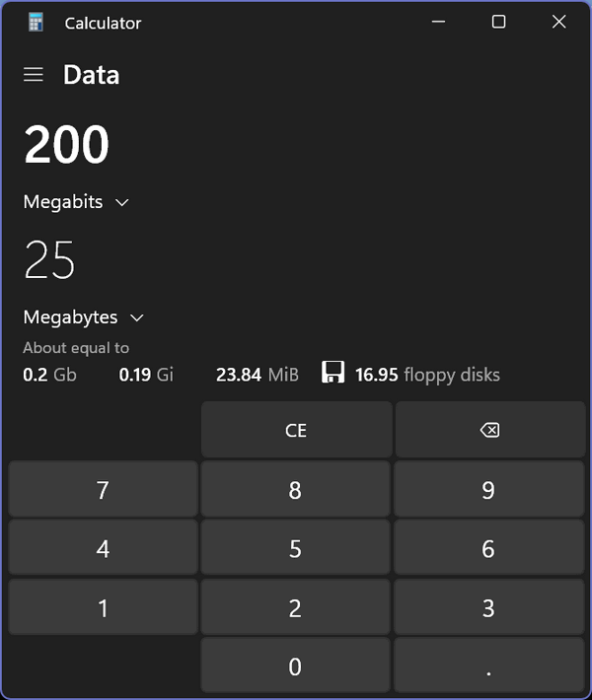This screenshot has height=700, width=592.
Task: Click the backspace delete icon button
Action: coord(490,430)
